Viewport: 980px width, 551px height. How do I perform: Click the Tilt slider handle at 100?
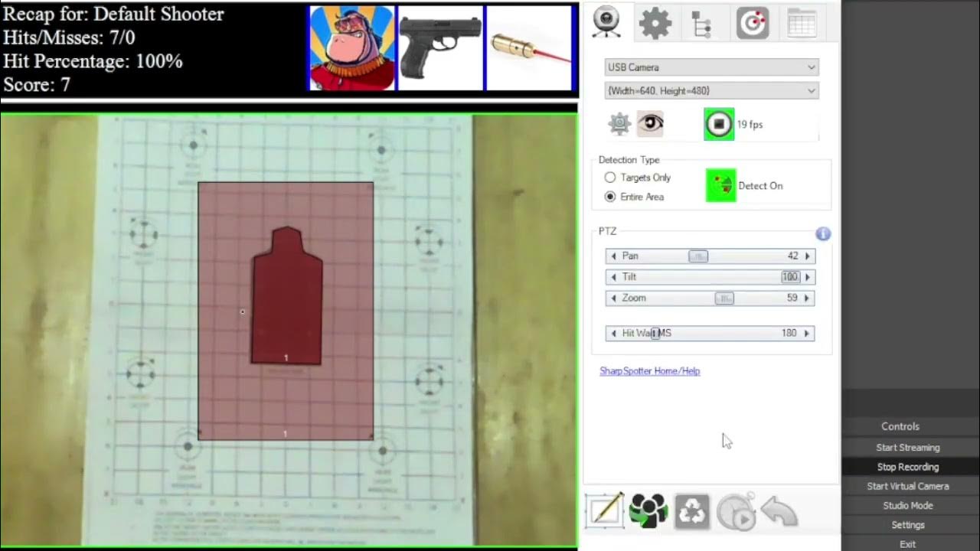[790, 277]
